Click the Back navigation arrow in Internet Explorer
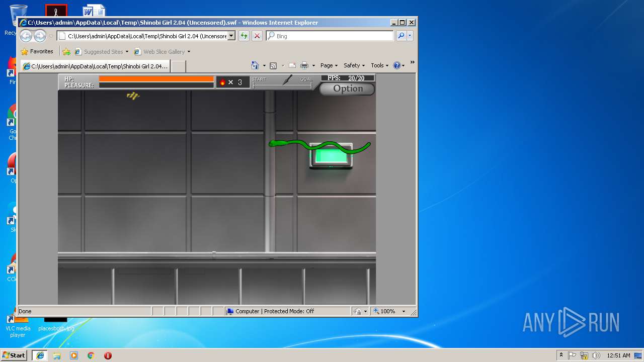 pos(26,36)
